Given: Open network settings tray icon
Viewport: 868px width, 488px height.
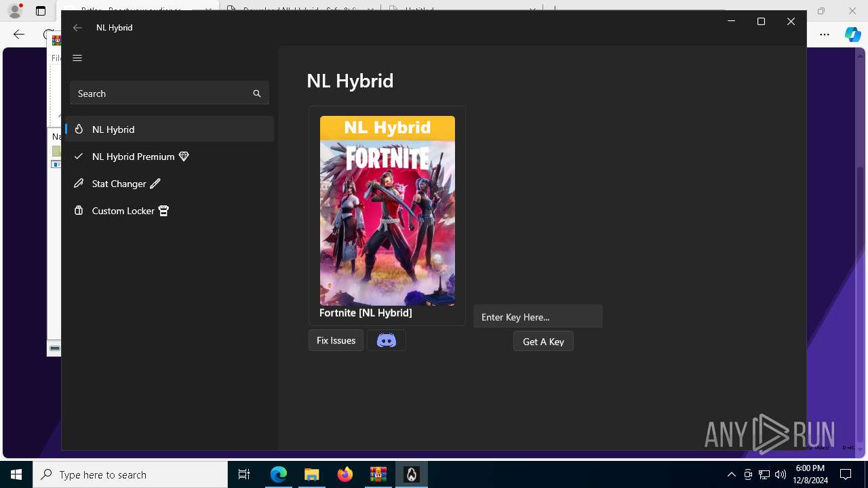Looking at the screenshot, I should 764,474.
